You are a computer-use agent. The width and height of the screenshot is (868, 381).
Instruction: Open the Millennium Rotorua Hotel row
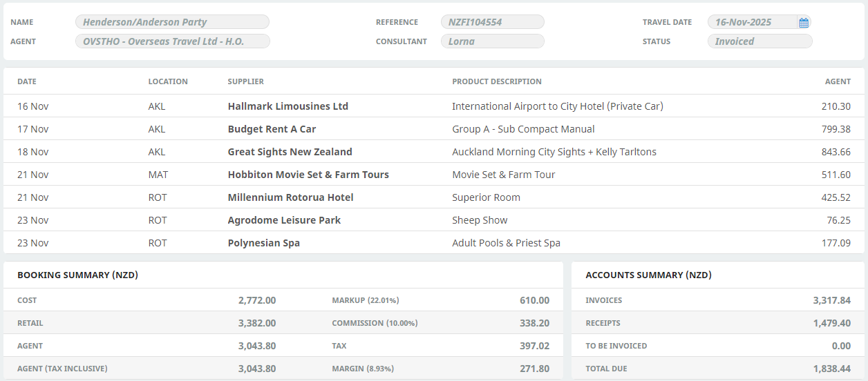point(290,197)
